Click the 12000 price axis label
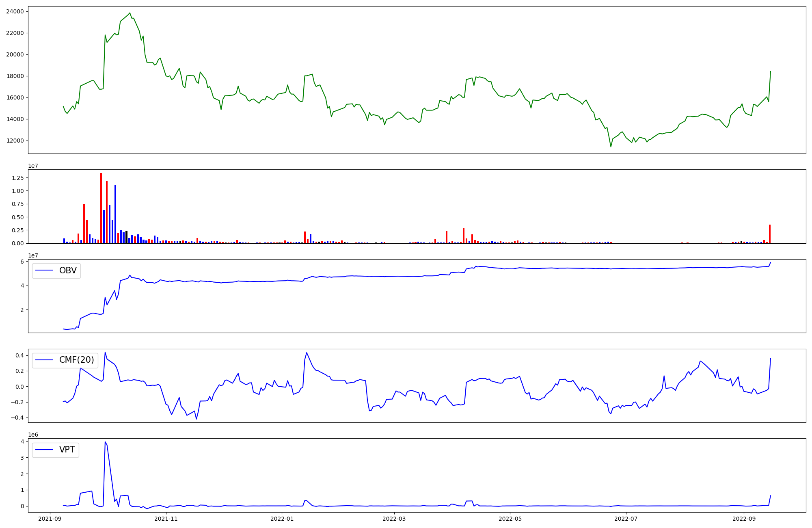The width and height of the screenshot is (812, 528). click(15, 141)
